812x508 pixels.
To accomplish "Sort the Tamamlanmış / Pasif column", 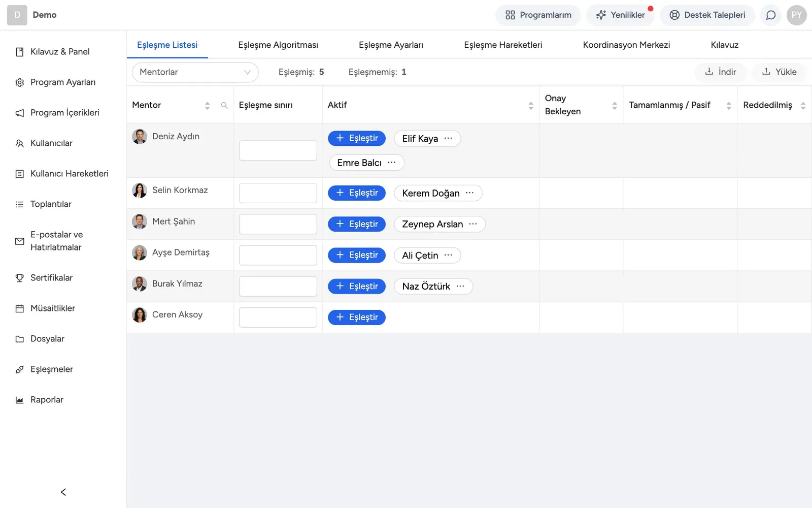I will pyautogui.click(x=729, y=105).
